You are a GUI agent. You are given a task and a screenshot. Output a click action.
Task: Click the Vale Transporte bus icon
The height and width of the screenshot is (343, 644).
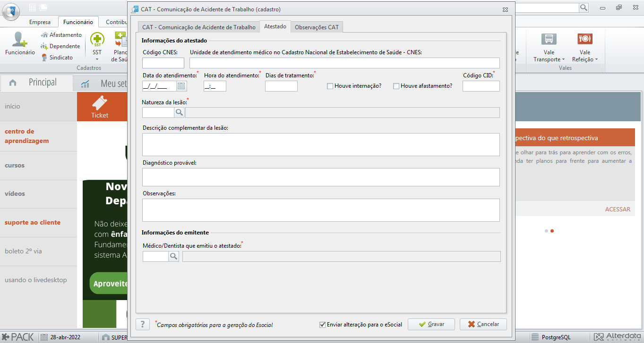pos(549,39)
